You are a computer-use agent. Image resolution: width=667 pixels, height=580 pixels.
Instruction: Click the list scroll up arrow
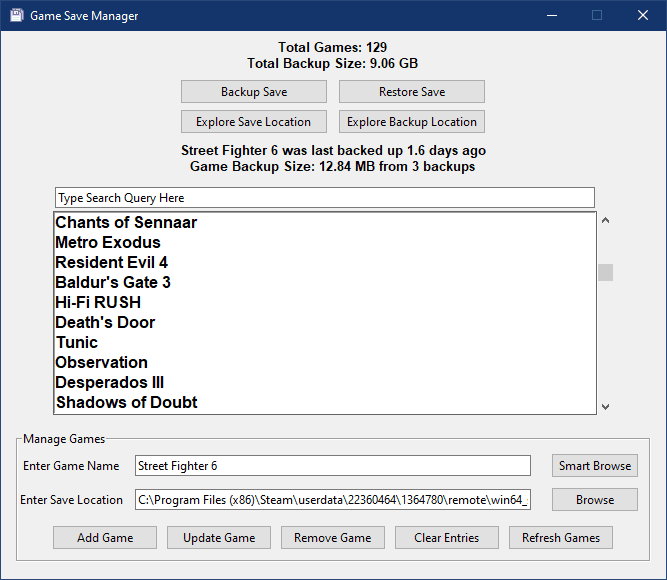[x=605, y=220]
